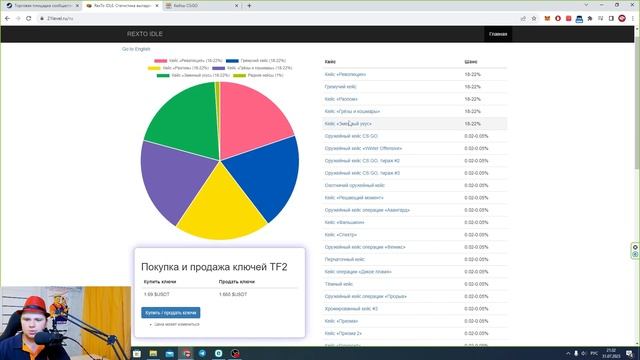The height and width of the screenshot is (360, 640).
Task: Open Кейс «Фальшион» link
Action: click(344, 222)
